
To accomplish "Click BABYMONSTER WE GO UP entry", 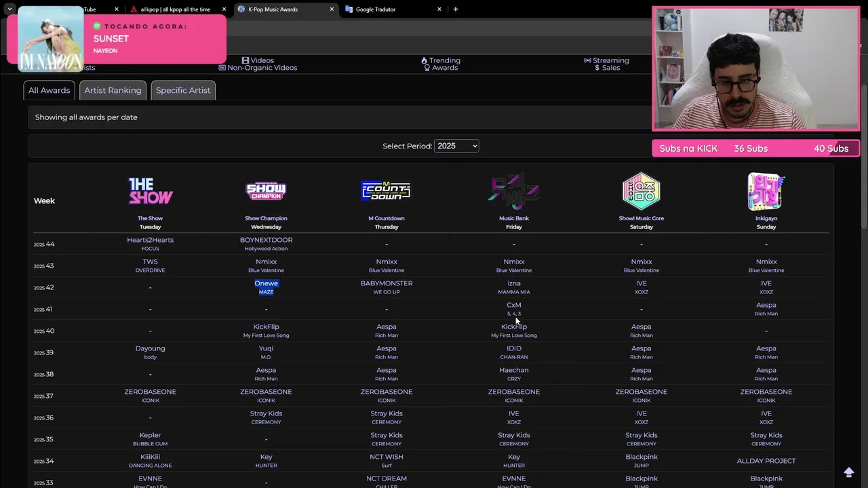I will pos(387,287).
